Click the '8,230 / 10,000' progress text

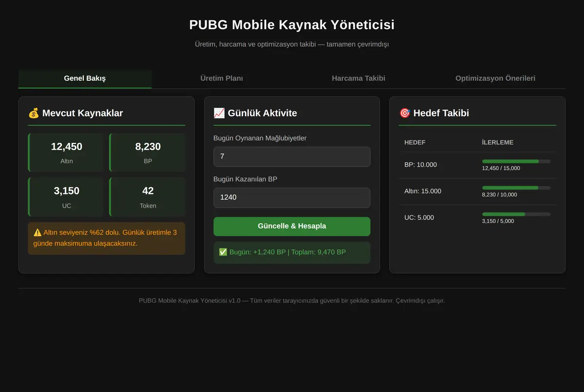[500, 195]
